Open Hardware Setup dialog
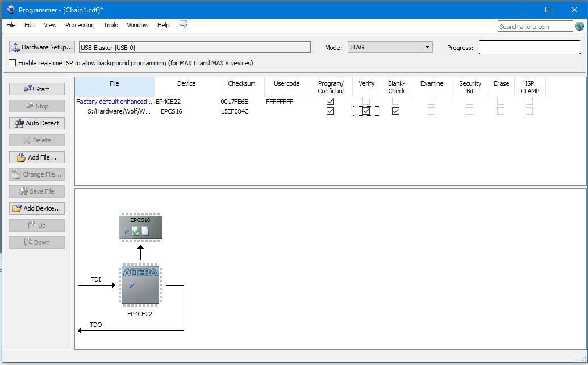This screenshot has height=365, width=588. [x=42, y=47]
